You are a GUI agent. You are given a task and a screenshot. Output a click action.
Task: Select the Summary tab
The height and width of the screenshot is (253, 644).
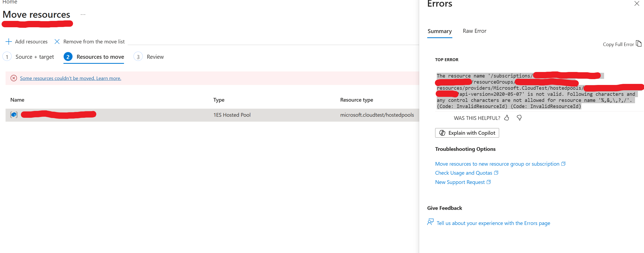click(x=440, y=31)
